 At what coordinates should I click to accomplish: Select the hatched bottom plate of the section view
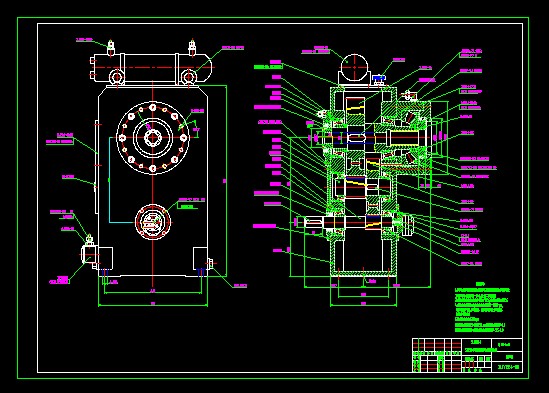364,274
